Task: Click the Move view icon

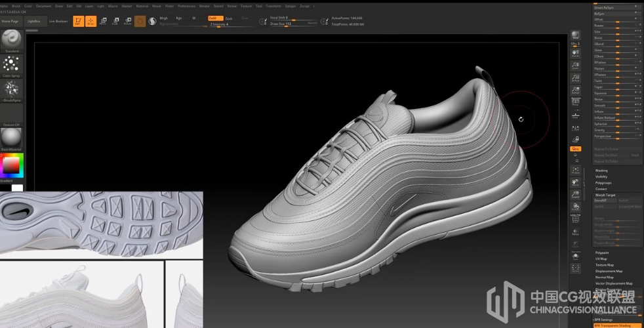Action: [x=575, y=182]
